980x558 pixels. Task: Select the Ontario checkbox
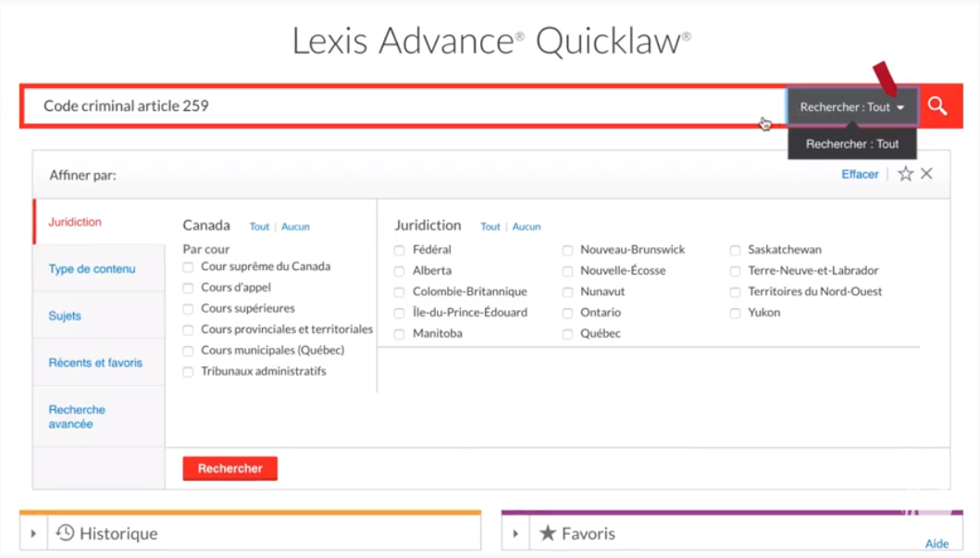click(568, 314)
